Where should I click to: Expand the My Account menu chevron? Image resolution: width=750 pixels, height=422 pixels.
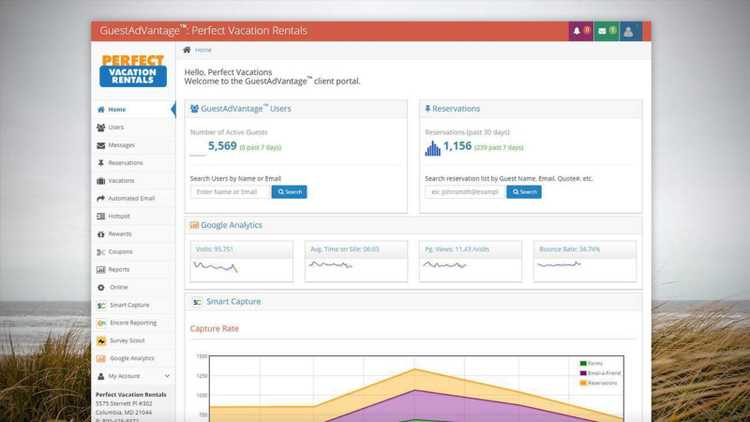tap(167, 376)
